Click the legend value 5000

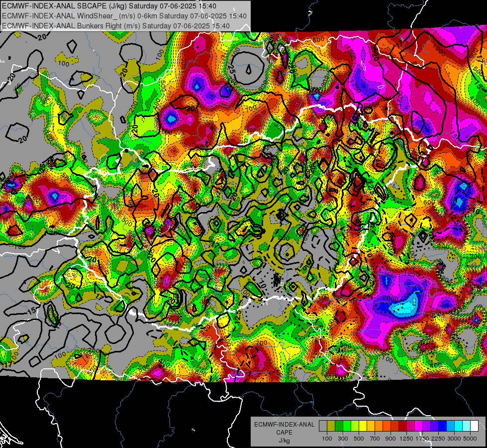(470, 439)
